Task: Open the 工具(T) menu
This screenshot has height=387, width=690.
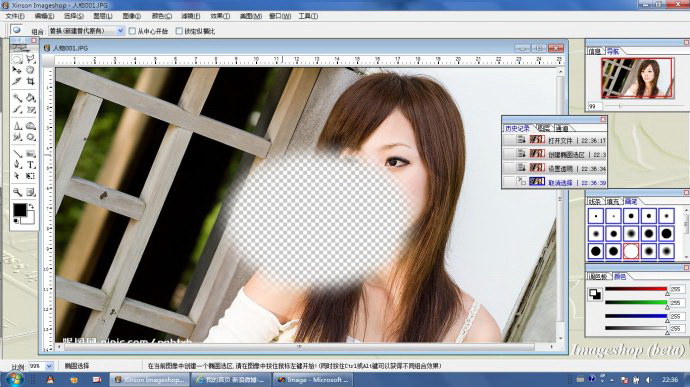Action: (x=308, y=16)
